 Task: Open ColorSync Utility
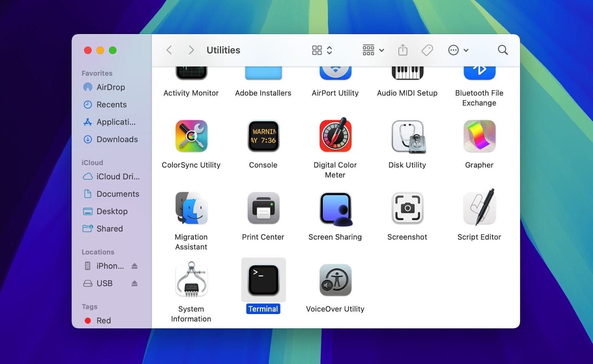pos(191,136)
